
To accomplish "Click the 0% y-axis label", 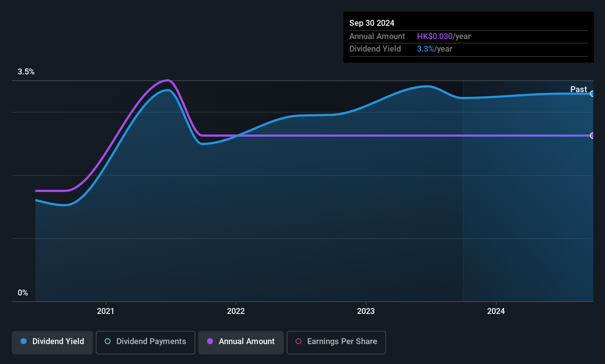I will 23,293.
